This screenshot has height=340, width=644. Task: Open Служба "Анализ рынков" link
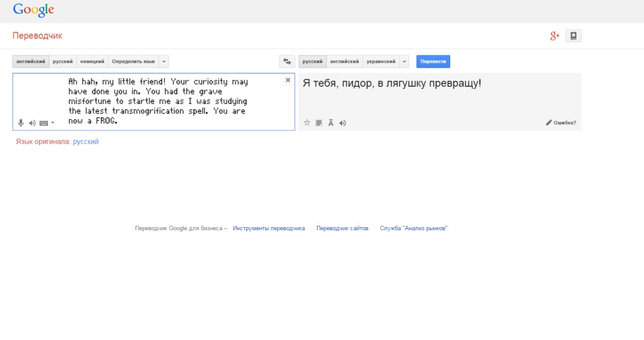tap(414, 228)
